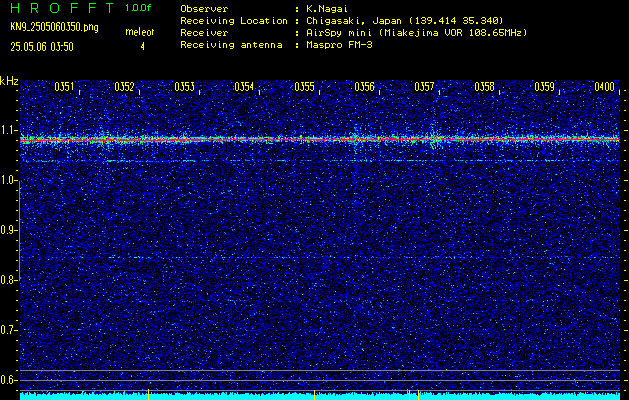Click the 0355 time marker
The height and width of the screenshot is (400, 629).
click(x=304, y=87)
